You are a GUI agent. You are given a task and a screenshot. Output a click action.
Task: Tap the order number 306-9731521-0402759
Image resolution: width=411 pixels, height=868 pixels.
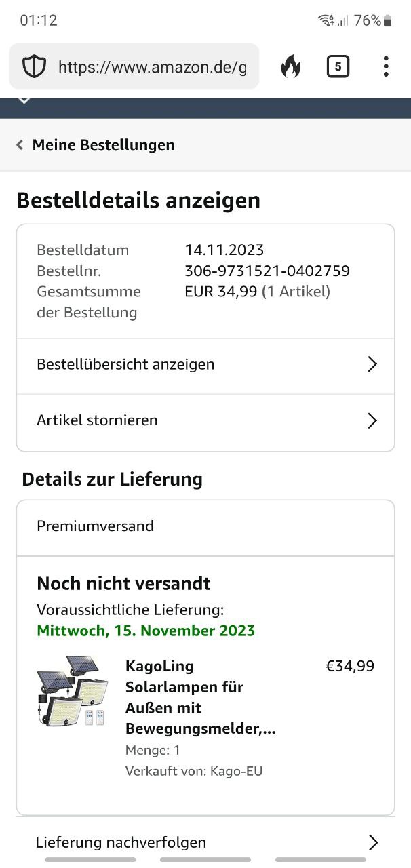click(x=267, y=271)
